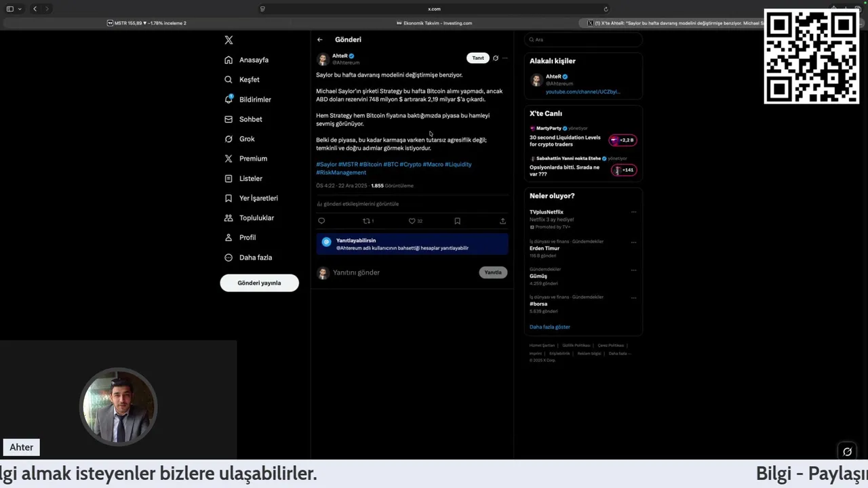Click the Yer İşaretleri bookmark icon
This screenshot has width=868, height=488.
(x=229, y=198)
